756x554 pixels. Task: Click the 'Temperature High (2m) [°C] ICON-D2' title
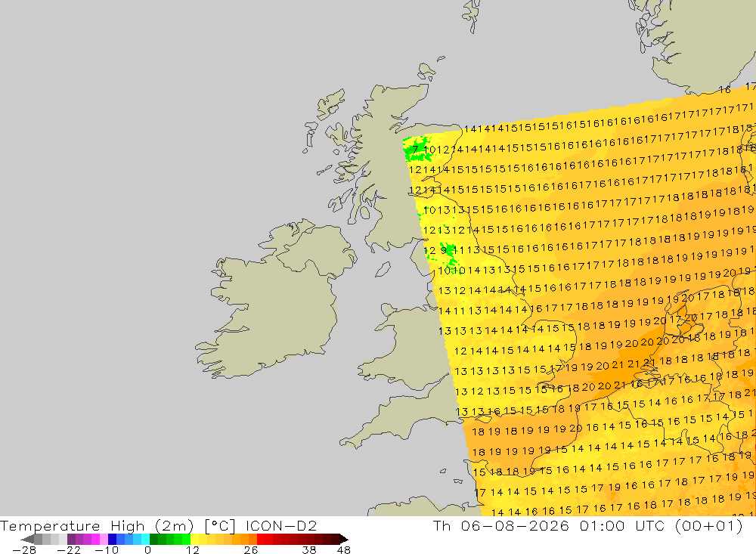pos(158,525)
